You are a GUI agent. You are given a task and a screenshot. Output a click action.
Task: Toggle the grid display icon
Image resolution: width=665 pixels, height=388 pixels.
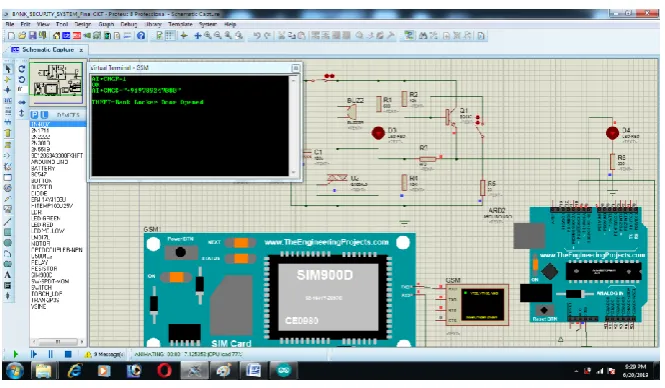coord(170,36)
